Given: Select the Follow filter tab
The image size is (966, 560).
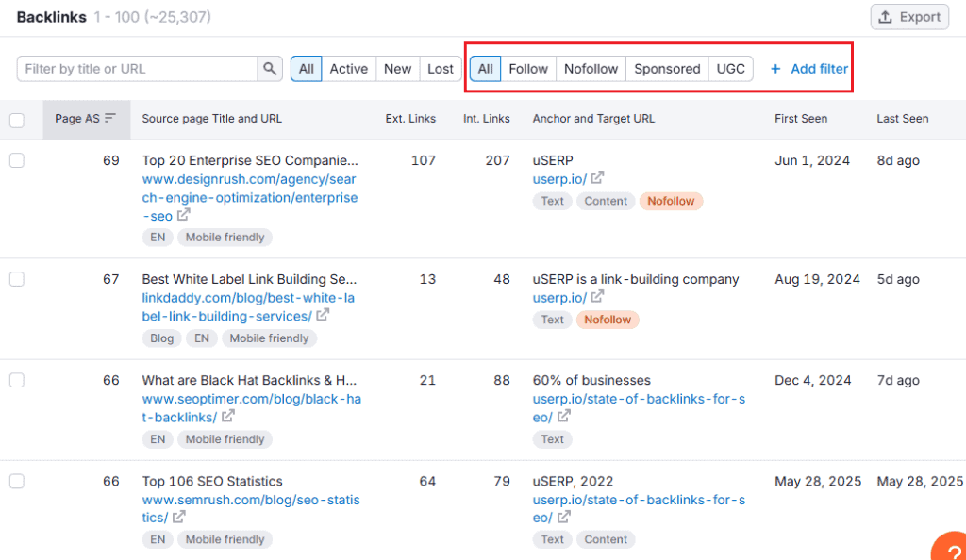Looking at the screenshot, I should (528, 68).
